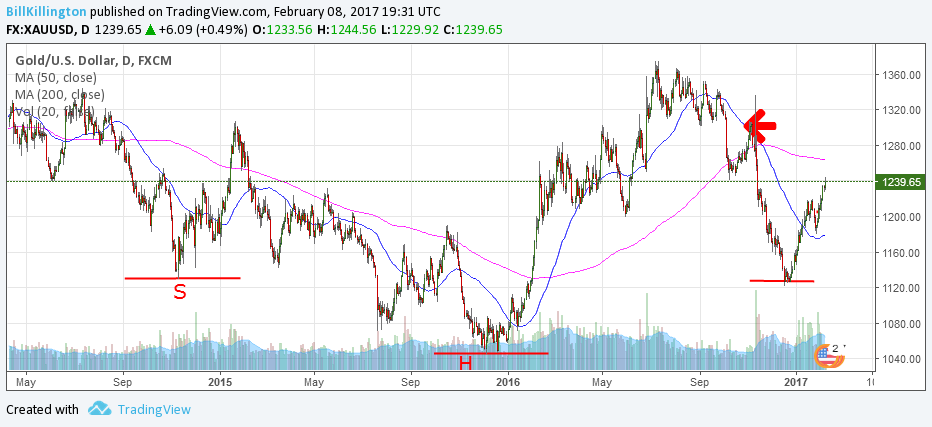The width and height of the screenshot is (932, 427).
Task: Click the 'Created with' caption text
Action: point(42,409)
